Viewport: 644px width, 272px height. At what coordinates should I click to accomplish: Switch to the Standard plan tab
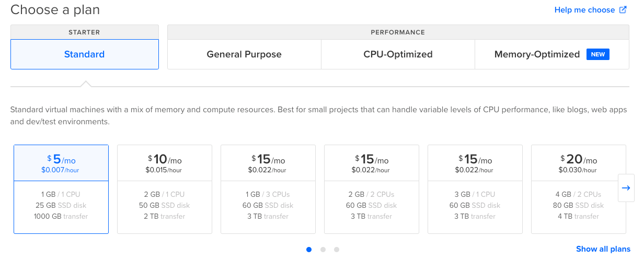(84, 54)
